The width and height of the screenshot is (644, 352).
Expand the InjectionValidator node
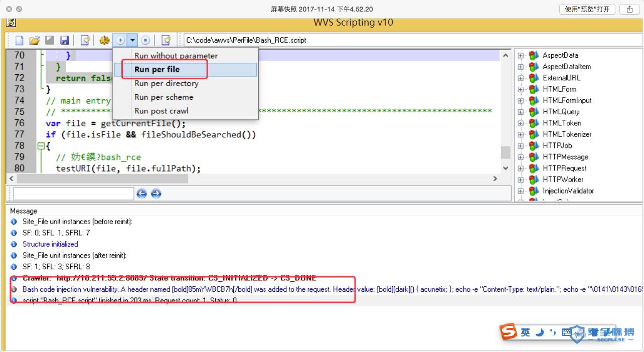click(x=521, y=191)
